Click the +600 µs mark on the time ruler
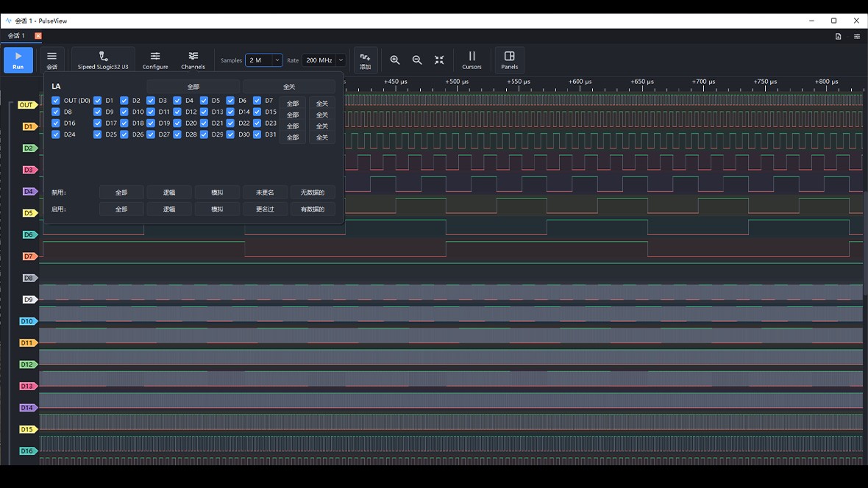This screenshot has width=868, height=488. click(580, 82)
